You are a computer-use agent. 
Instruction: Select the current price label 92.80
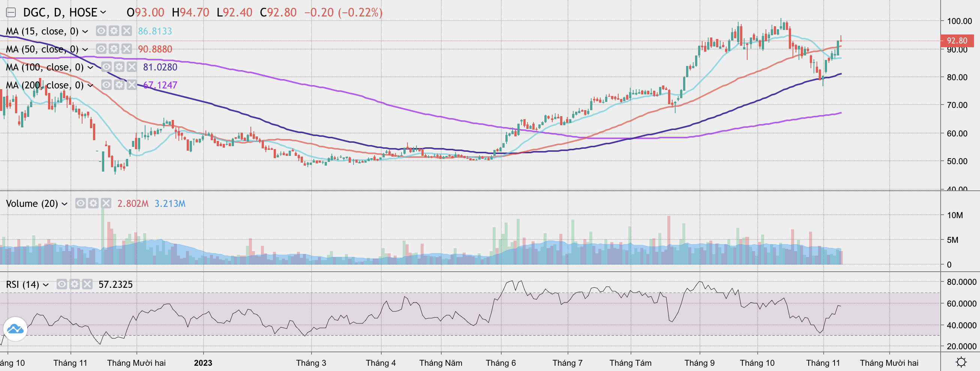pos(957,40)
